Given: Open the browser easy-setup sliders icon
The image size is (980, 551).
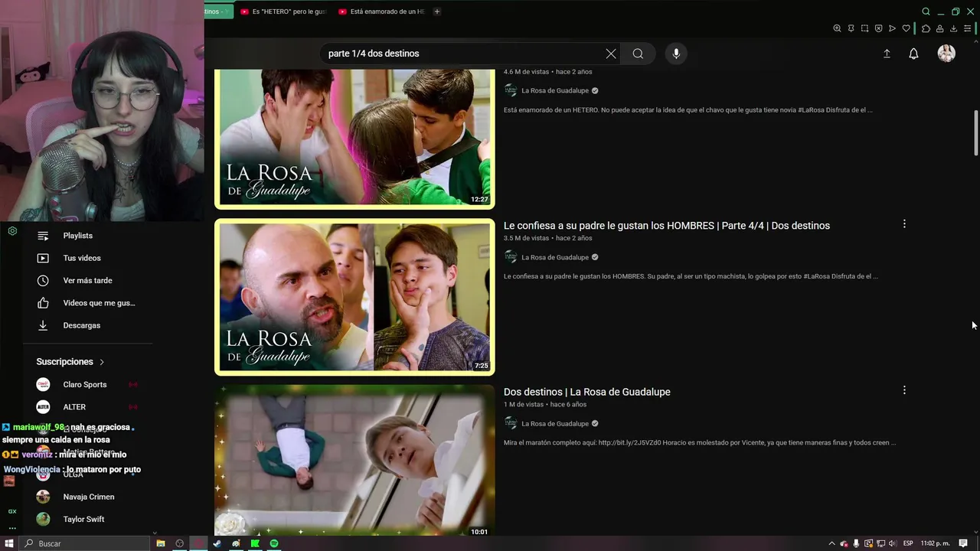Looking at the screenshot, I should [x=967, y=28].
